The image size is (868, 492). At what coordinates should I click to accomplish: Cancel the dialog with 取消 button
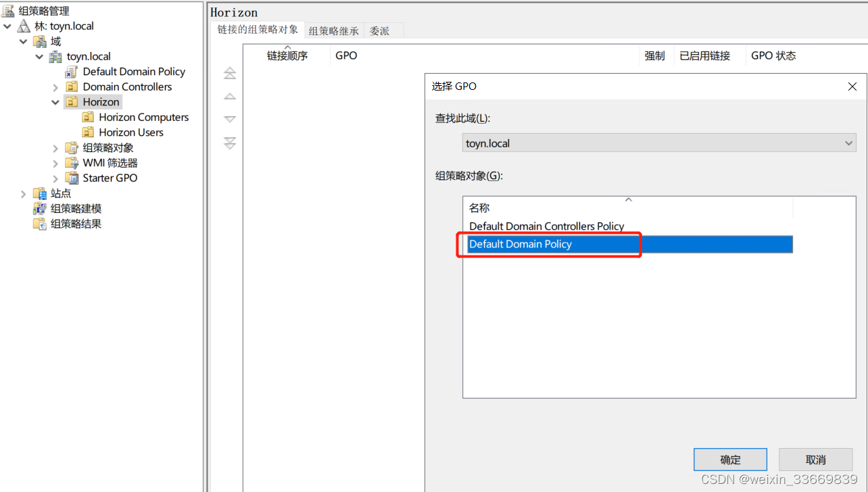[x=816, y=460]
